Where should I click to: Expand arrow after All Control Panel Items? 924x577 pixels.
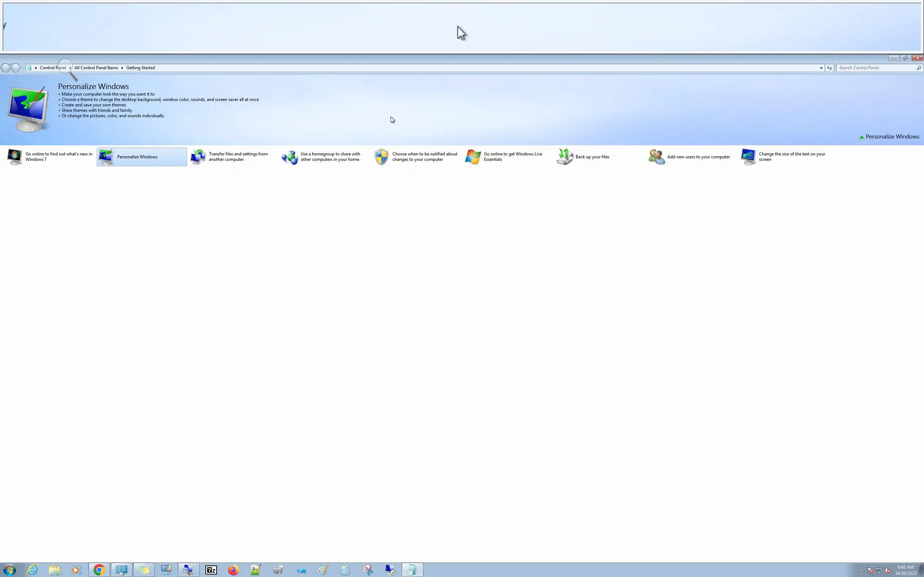pos(122,68)
